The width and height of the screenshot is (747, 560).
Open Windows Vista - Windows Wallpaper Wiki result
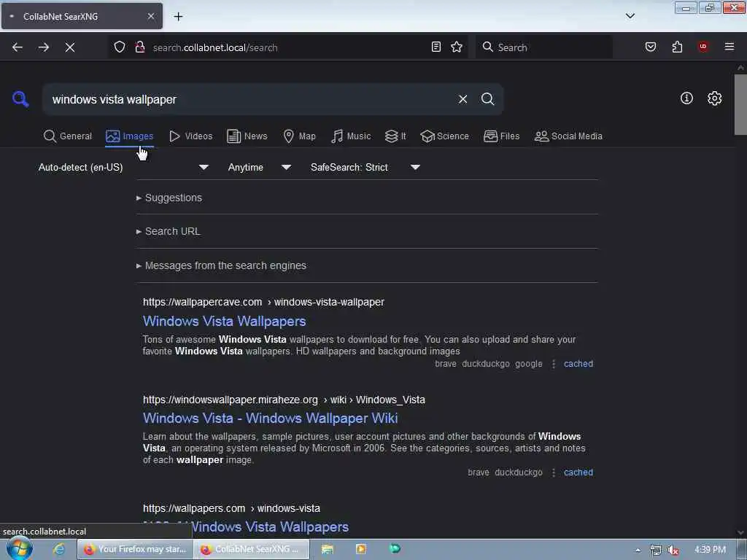(270, 418)
